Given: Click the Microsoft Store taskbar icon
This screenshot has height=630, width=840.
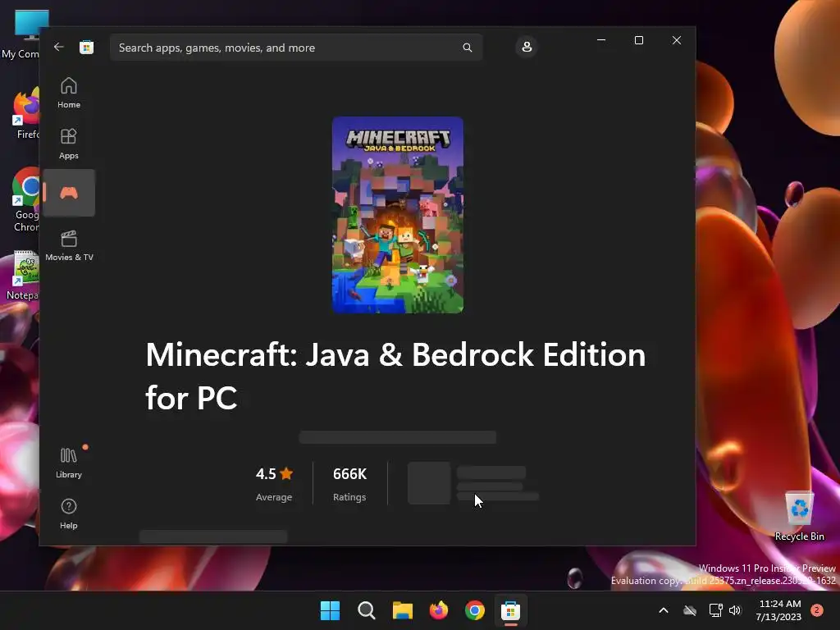Looking at the screenshot, I should (x=510, y=610).
